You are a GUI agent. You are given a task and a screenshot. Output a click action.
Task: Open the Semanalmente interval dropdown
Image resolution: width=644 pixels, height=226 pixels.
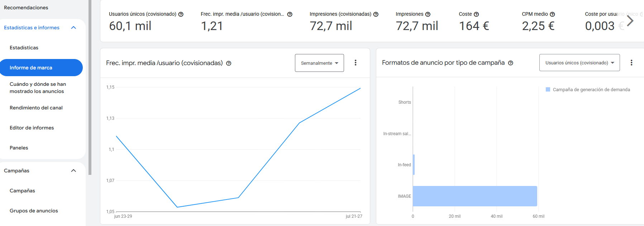pos(319,63)
